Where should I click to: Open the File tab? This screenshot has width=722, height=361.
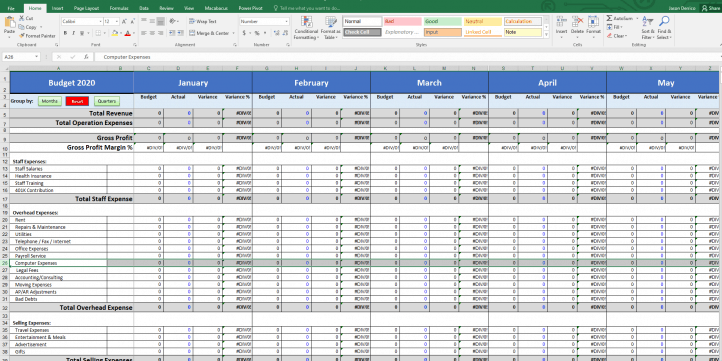pyautogui.click(x=11, y=8)
